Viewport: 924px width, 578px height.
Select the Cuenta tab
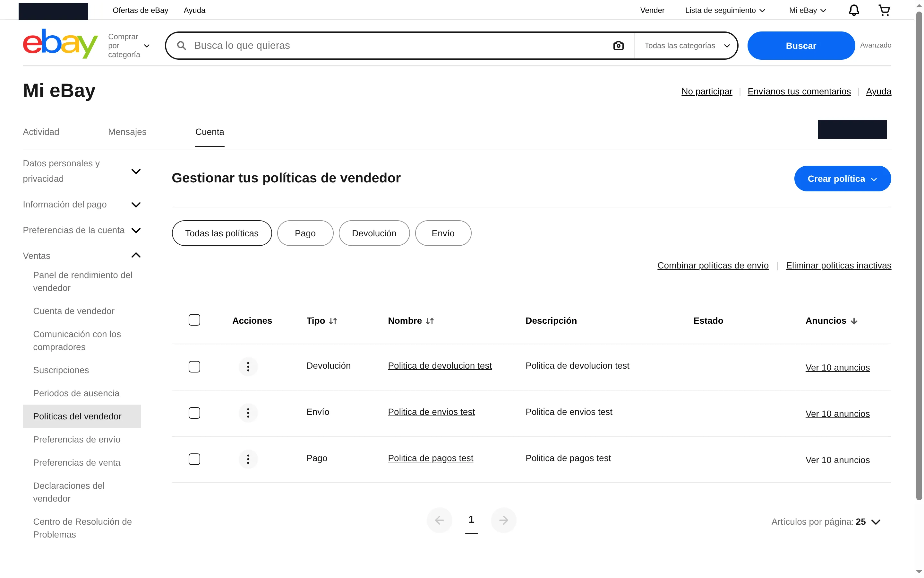[210, 132]
